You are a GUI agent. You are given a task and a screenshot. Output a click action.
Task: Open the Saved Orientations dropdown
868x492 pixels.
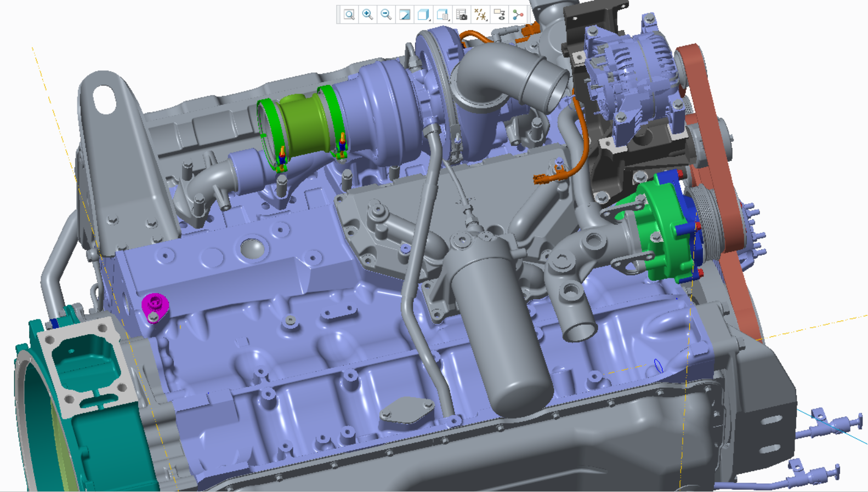[x=443, y=15]
